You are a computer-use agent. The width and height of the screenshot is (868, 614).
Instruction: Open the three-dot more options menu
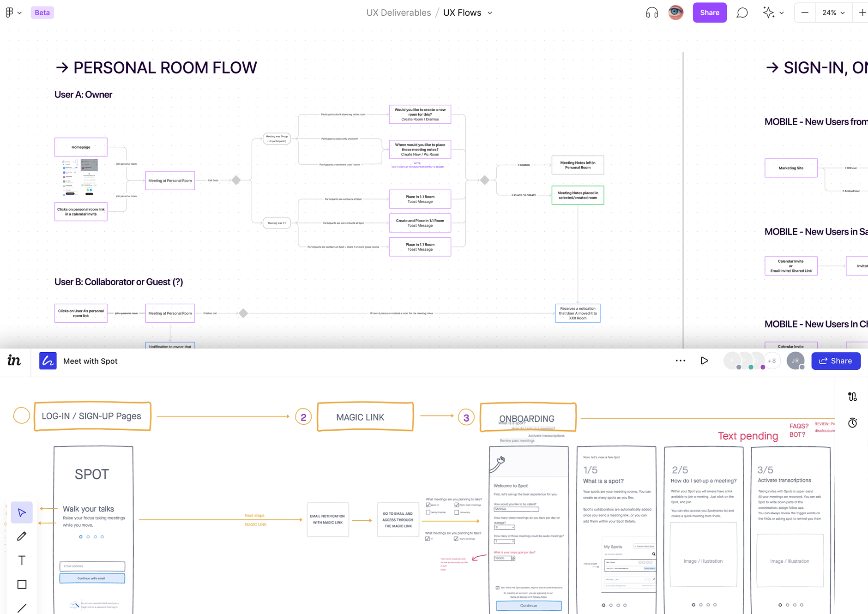coord(681,361)
